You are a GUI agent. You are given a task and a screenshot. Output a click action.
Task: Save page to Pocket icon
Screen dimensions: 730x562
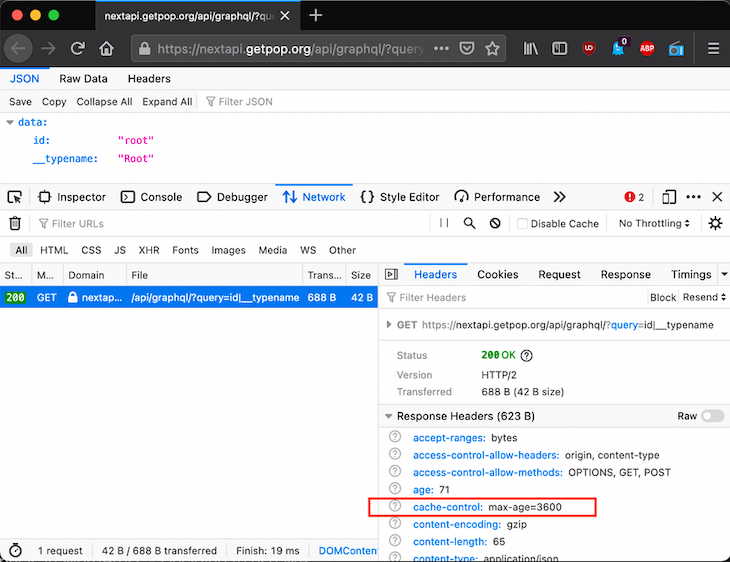(466, 48)
